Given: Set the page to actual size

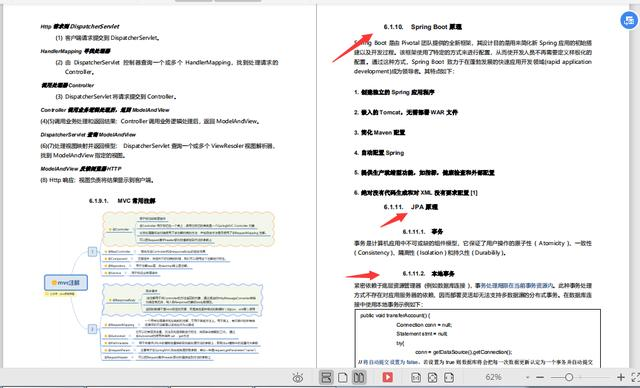Looking at the screenshot, I should pos(416,377).
